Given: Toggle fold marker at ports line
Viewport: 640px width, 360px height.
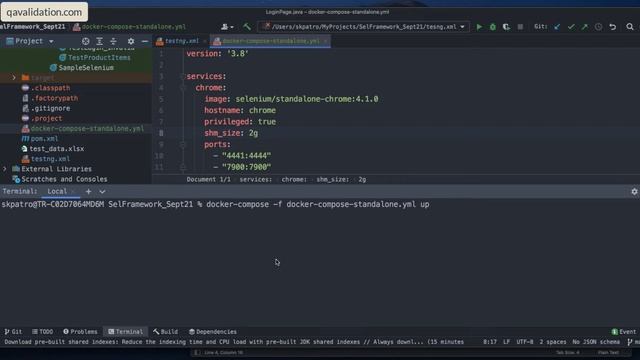Looking at the screenshot, I should (x=182, y=144).
